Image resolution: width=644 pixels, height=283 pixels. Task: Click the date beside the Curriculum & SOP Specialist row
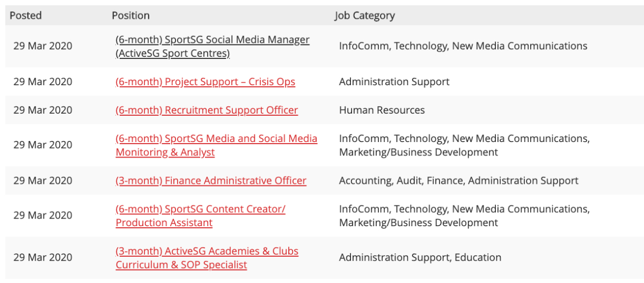[42, 258]
